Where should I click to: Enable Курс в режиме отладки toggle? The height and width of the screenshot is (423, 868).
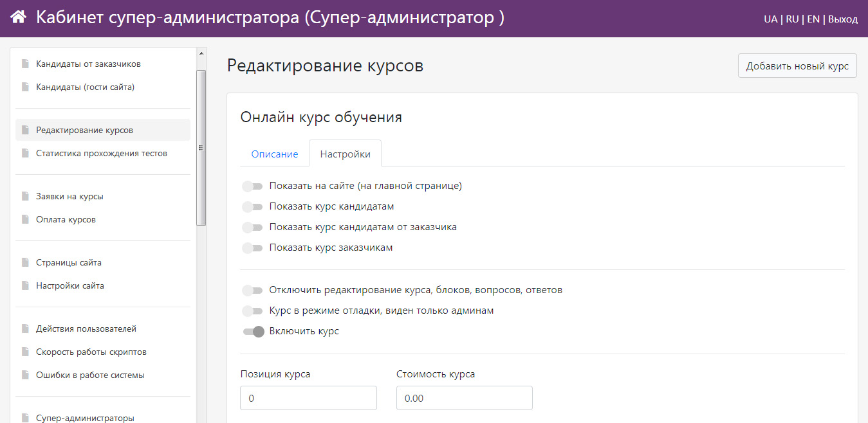(x=252, y=311)
